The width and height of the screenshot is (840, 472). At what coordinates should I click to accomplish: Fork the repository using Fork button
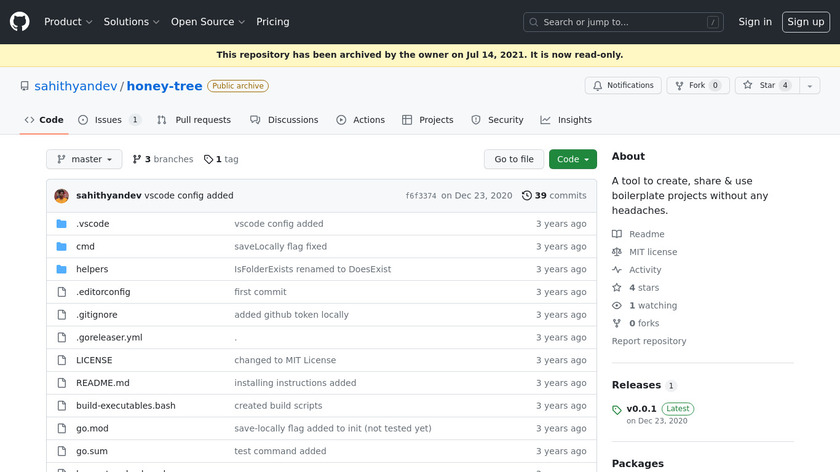click(697, 86)
